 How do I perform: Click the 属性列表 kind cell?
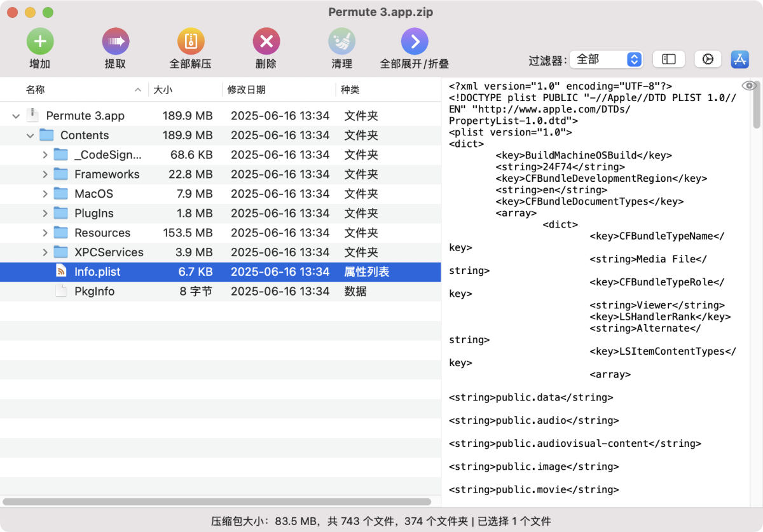(x=367, y=272)
